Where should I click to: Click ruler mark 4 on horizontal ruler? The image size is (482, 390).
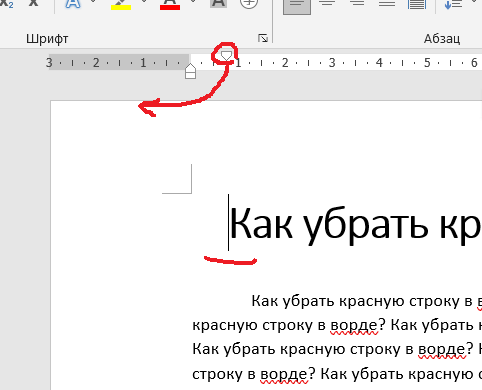379,63
